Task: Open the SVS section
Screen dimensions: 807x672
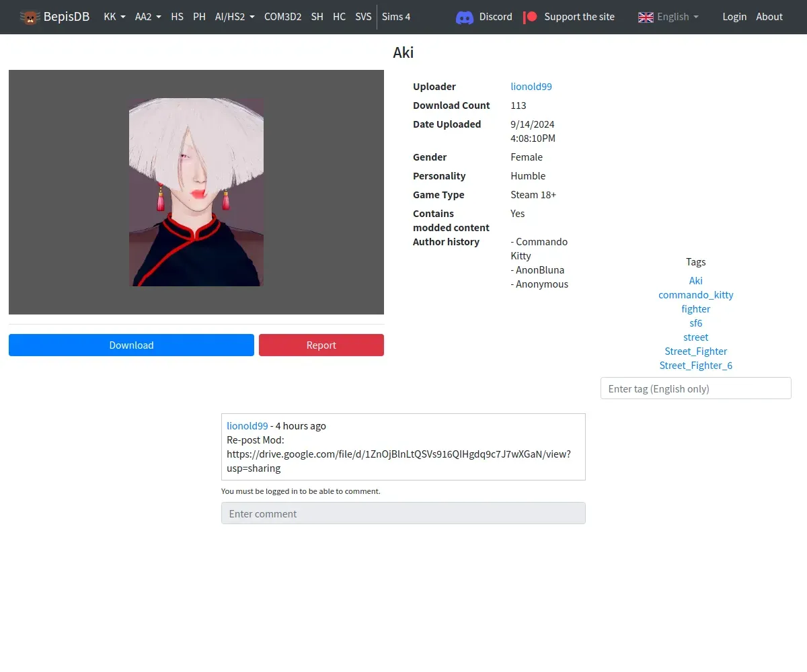Action: 363,17
